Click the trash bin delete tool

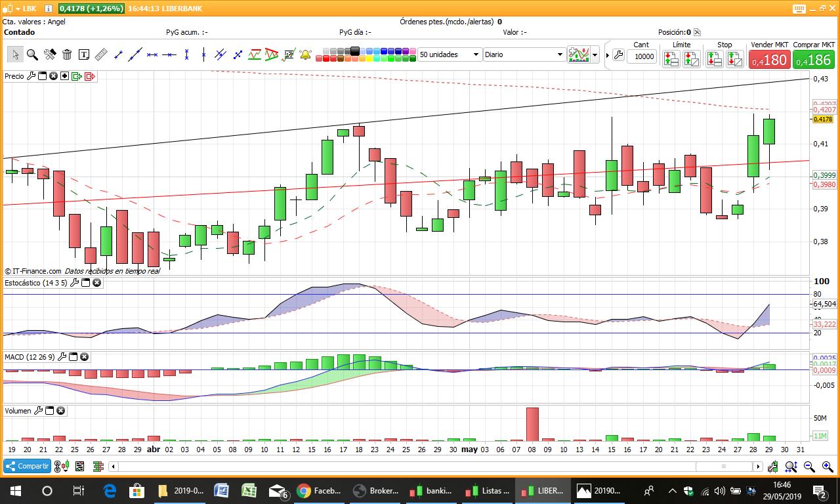(x=66, y=54)
